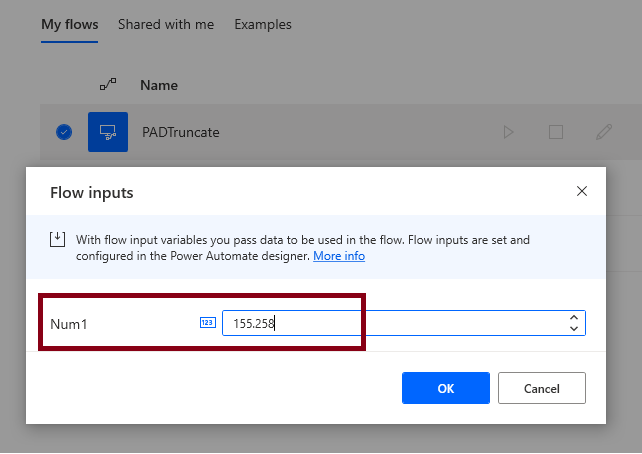Sort by the Name column header
The height and width of the screenshot is (454, 642).
pos(159,85)
